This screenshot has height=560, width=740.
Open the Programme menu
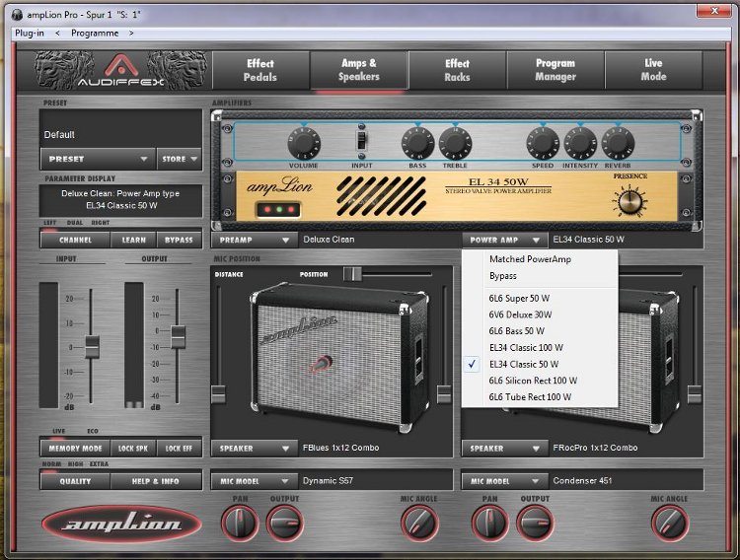(x=95, y=33)
